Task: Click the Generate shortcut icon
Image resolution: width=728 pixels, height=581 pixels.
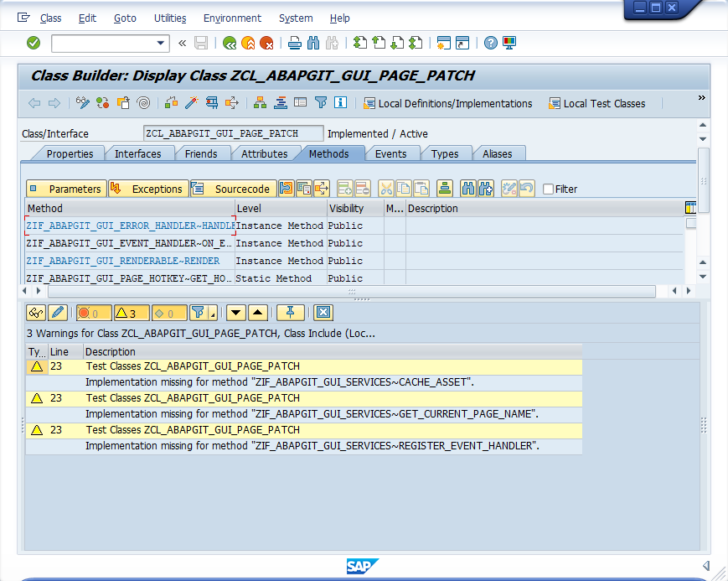Action: 462,44
